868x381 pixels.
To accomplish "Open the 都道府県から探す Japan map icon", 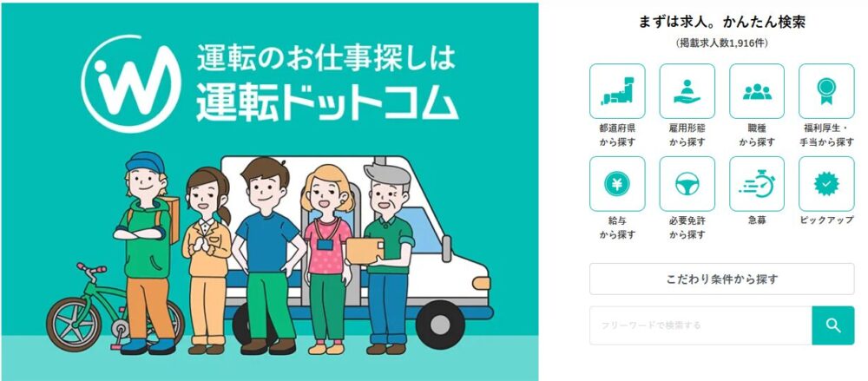I will 616,91.
